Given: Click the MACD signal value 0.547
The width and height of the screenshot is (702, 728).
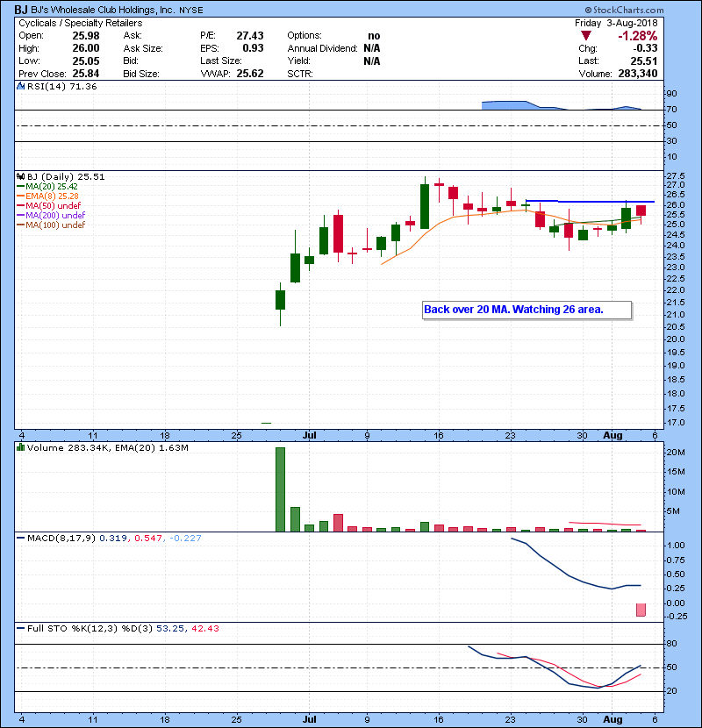Looking at the screenshot, I should 148,539.
